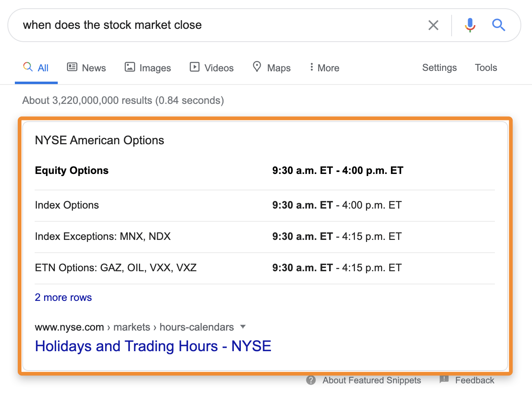This screenshot has height=399, width=532.
Task: Click the Images tab icon
Action: [129, 67]
